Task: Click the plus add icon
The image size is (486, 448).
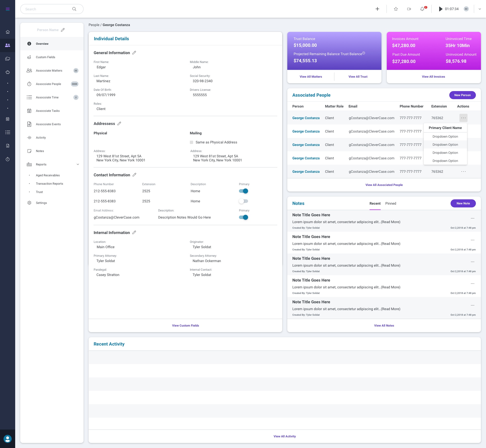Action: 377,9
